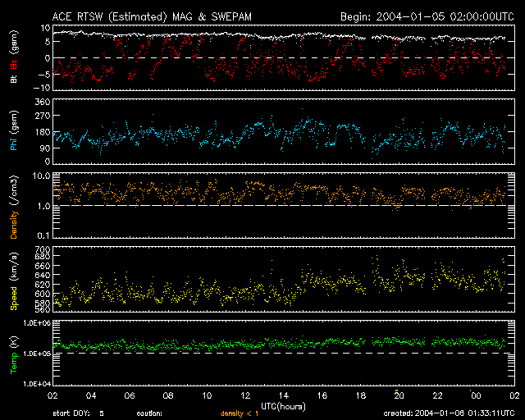
Task: Click the Begin date timestamp text
Action: (x=427, y=16)
